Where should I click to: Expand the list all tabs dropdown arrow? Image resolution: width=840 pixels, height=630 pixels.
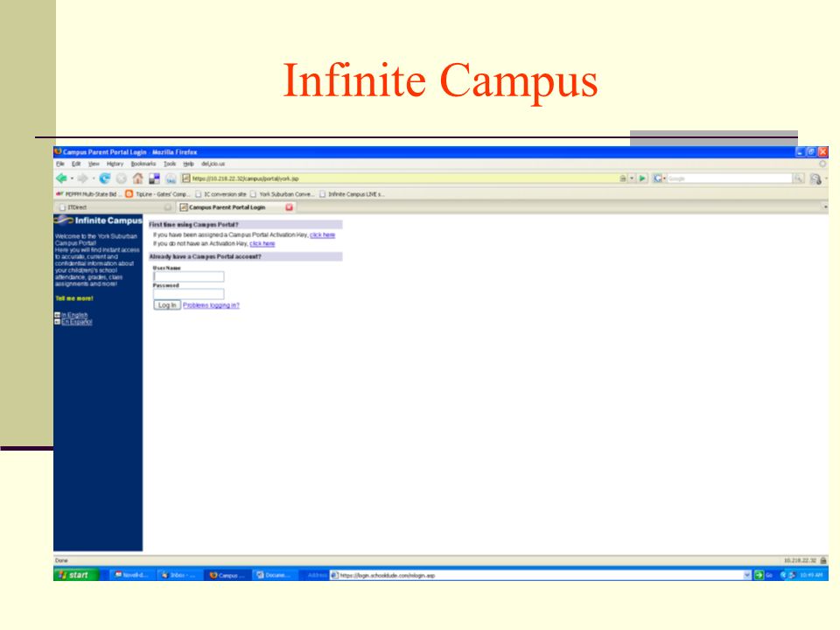click(x=825, y=206)
